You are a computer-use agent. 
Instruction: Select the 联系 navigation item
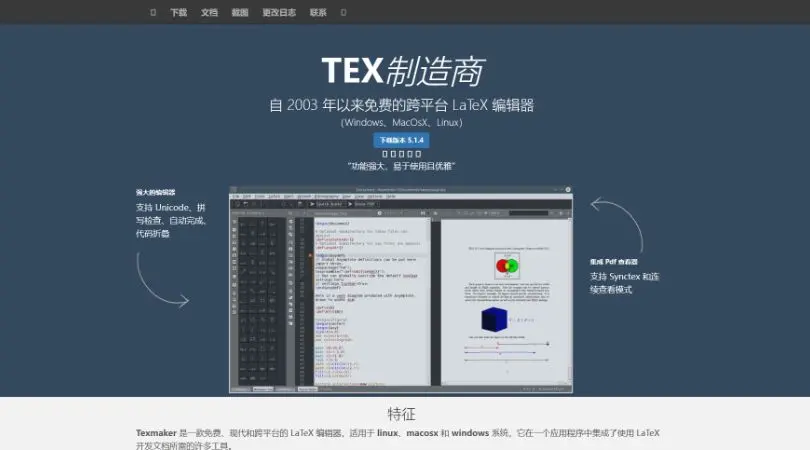318,12
